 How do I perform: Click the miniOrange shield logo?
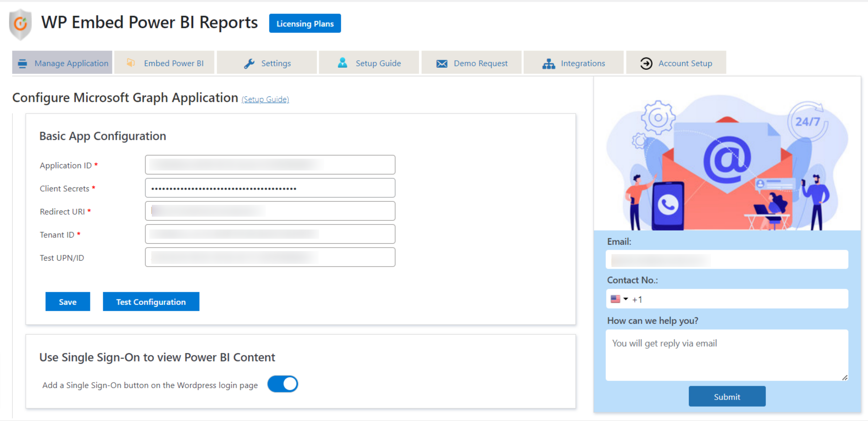(x=21, y=24)
